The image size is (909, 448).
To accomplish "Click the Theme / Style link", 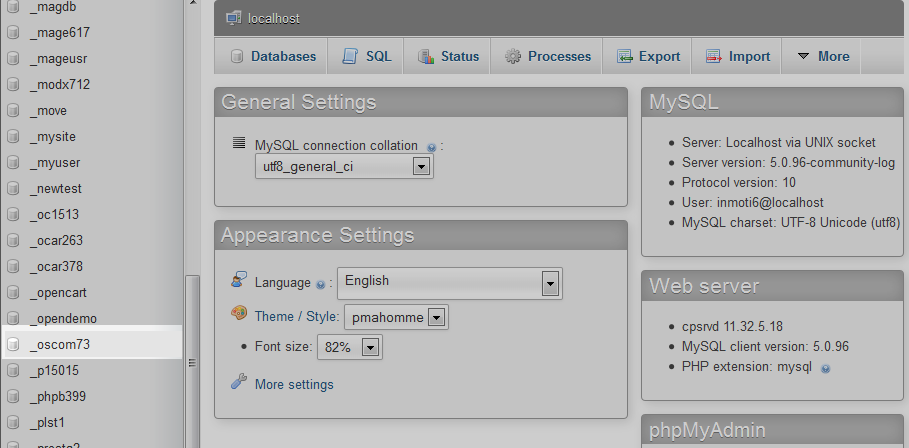I will click(x=295, y=317).
